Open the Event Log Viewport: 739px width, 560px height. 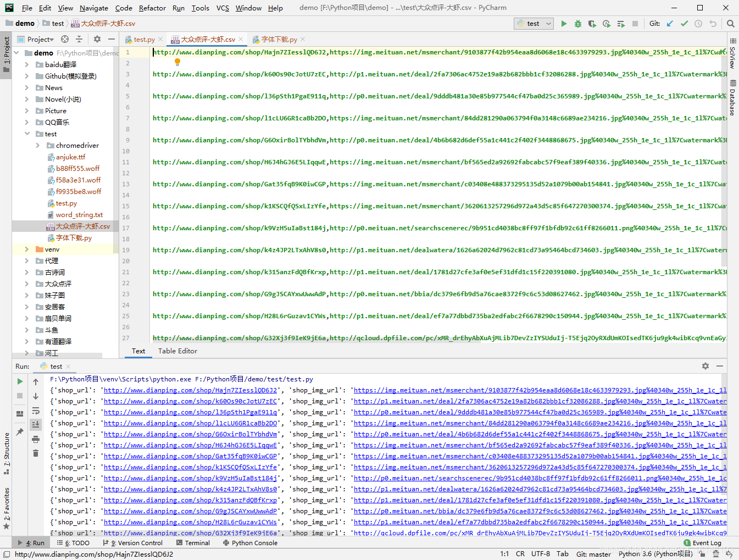pyautogui.click(x=703, y=543)
